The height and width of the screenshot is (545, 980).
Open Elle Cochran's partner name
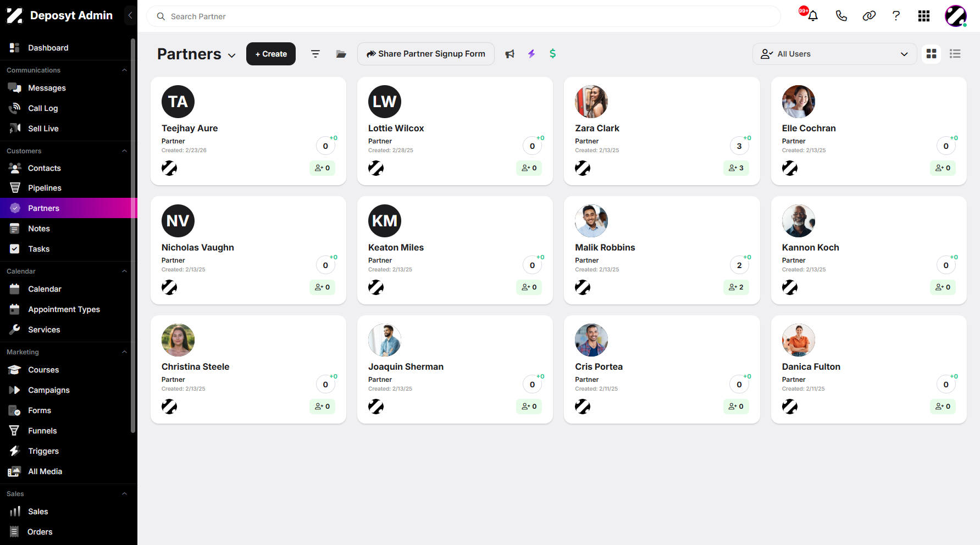[x=809, y=128]
